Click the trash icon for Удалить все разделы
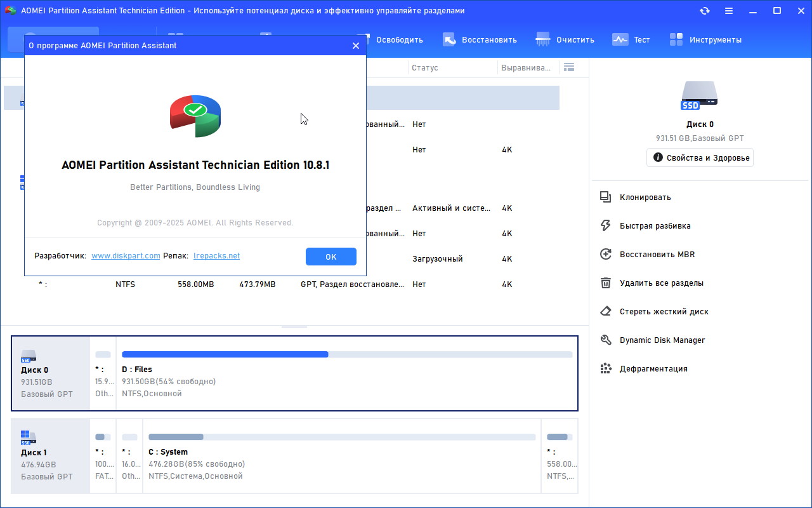812x508 pixels. click(606, 283)
